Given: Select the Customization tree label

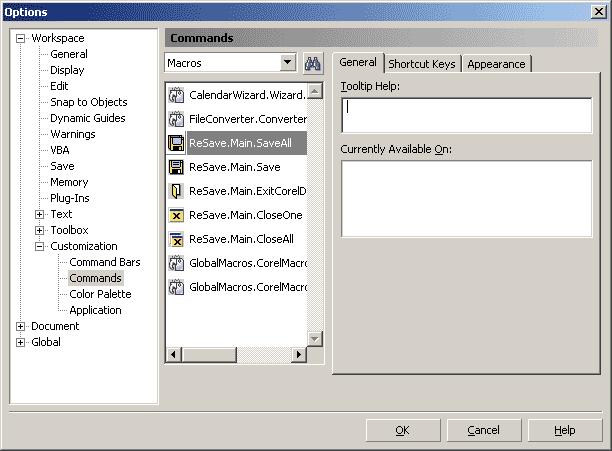Looking at the screenshot, I should [84, 246].
